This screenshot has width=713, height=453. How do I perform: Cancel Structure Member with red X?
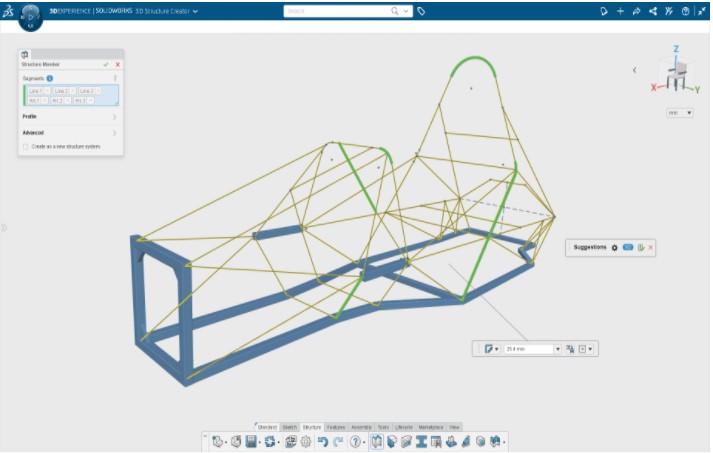point(118,65)
